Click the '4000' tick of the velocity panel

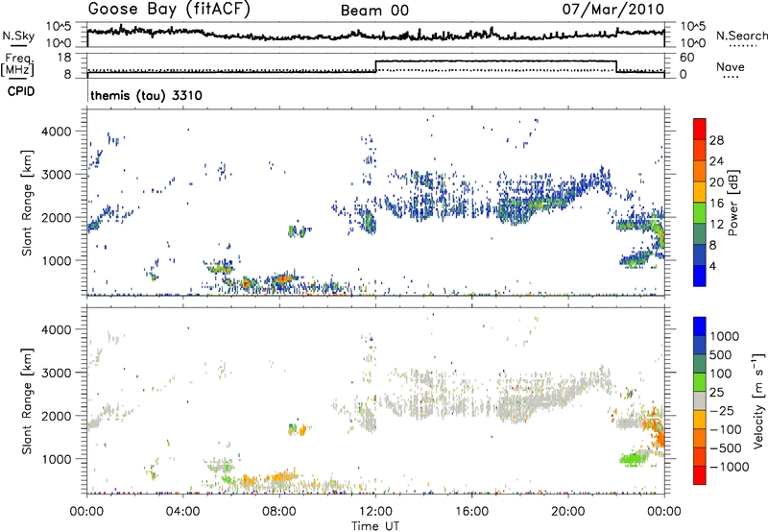(57, 329)
